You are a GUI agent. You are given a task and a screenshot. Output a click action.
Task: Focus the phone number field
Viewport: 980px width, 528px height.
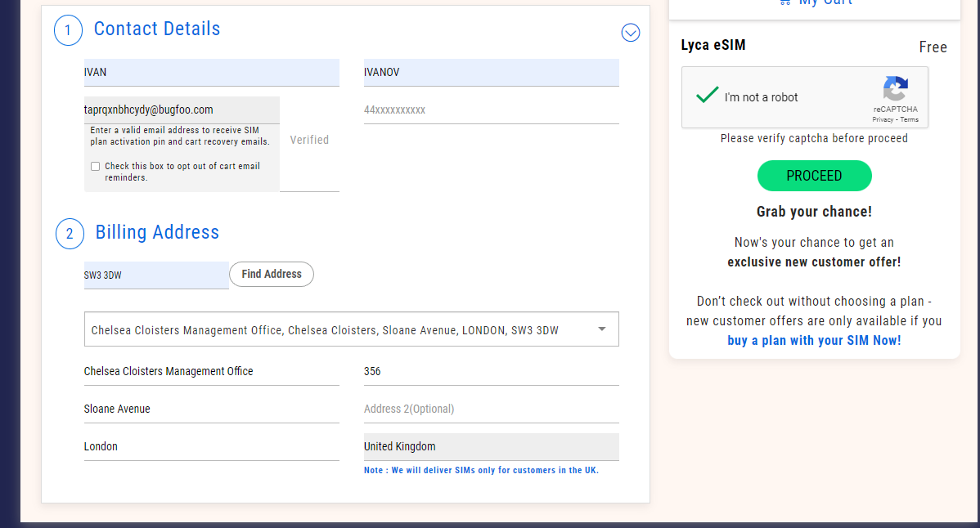click(x=491, y=110)
